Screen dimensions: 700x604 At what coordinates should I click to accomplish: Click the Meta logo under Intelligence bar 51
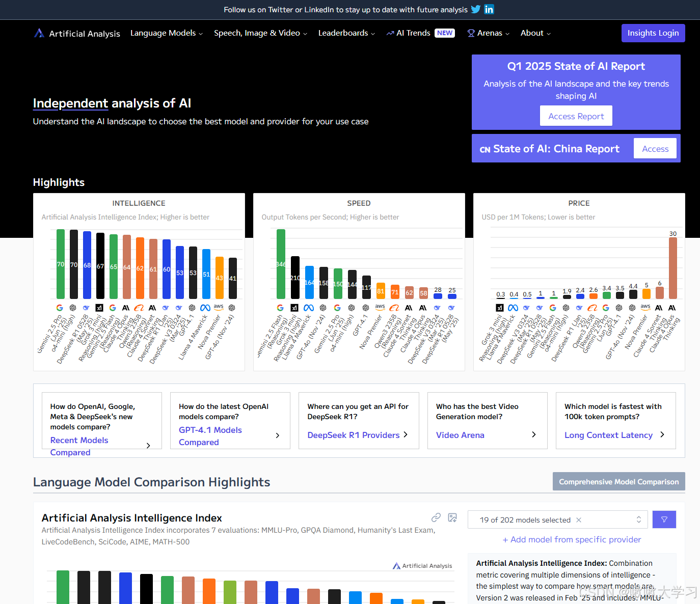(x=205, y=308)
